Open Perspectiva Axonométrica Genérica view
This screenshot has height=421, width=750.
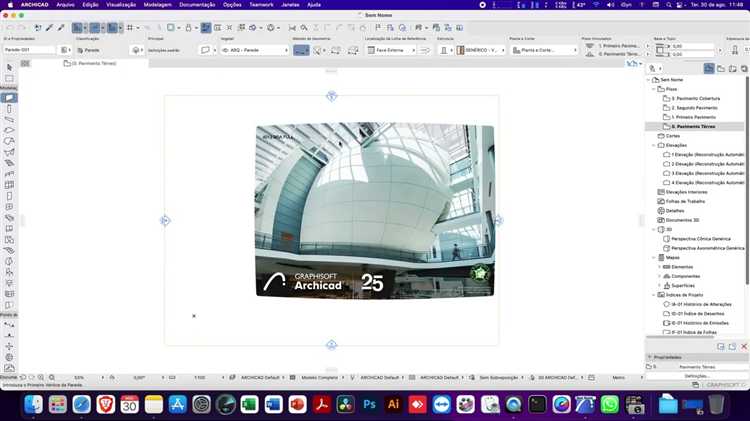[707, 248]
